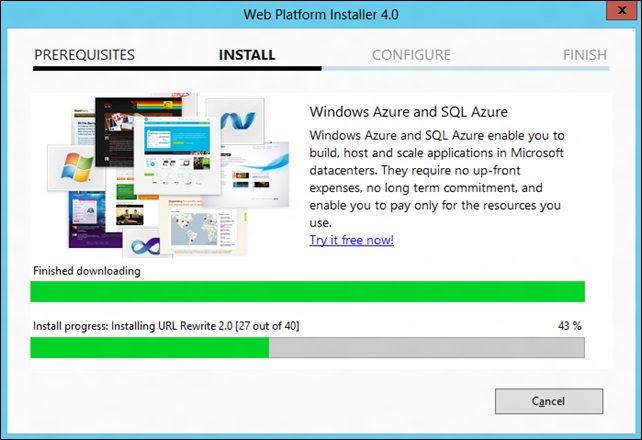Open the 'Try it free now!' link
Screen dimensions: 642x440
(351, 240)
